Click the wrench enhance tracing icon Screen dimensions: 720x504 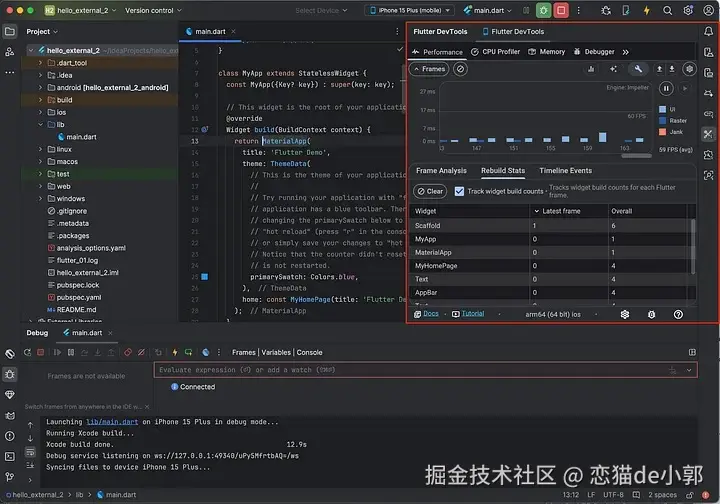(x=638, y=69)
